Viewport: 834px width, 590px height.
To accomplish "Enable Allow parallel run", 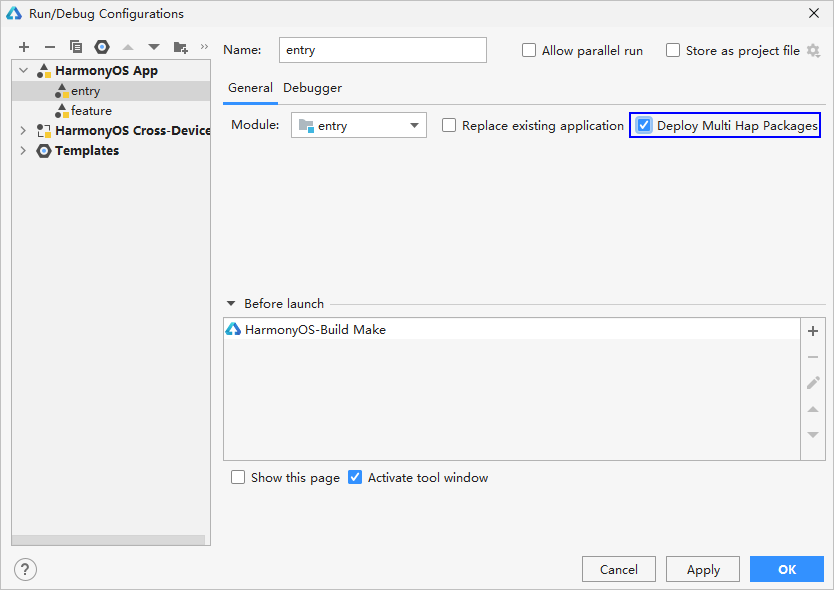I will pyautogui.click(x=529, y=50).
